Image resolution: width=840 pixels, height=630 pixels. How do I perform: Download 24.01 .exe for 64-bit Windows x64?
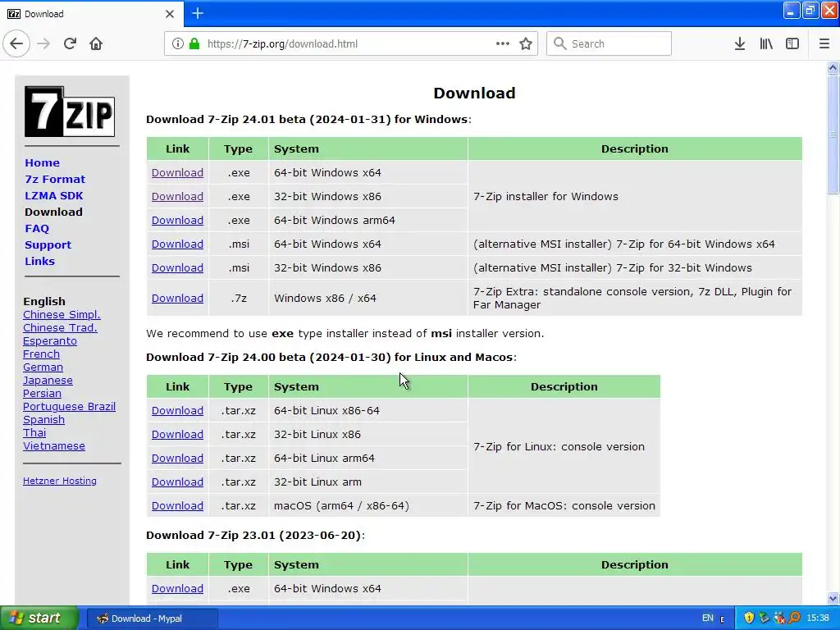tap(177, 172)
